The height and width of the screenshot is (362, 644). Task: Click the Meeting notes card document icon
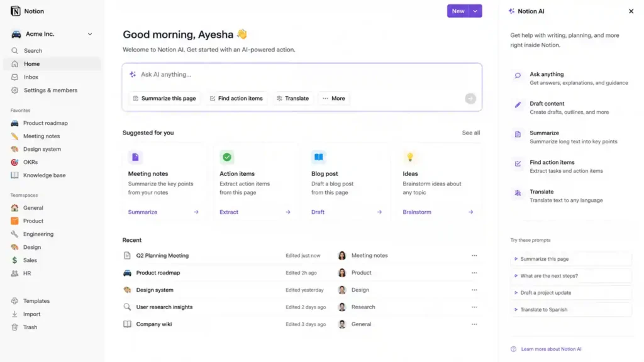coord(135,156)
